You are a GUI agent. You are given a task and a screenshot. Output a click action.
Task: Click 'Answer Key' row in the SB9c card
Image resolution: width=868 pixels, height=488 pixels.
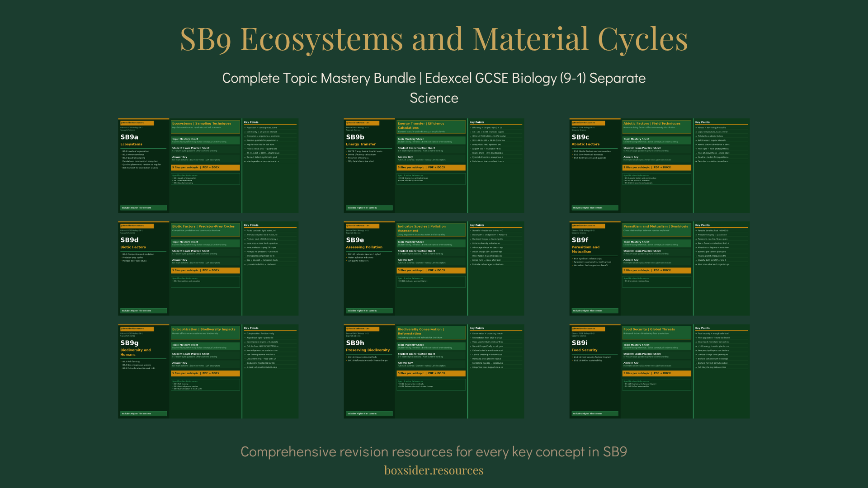point(656,158)
